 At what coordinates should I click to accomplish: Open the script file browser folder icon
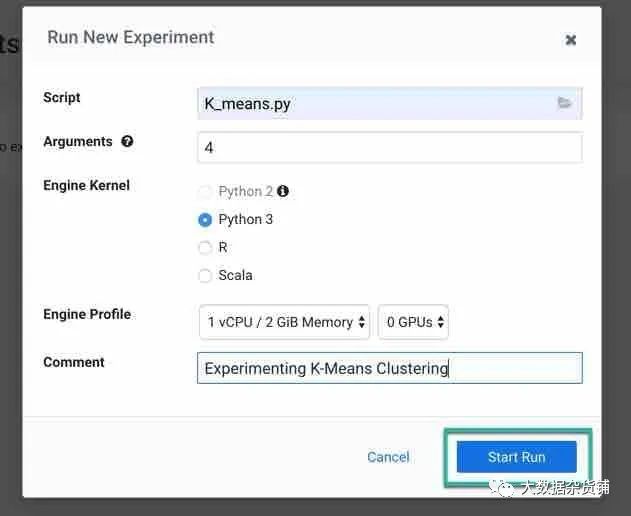[564, 103]
